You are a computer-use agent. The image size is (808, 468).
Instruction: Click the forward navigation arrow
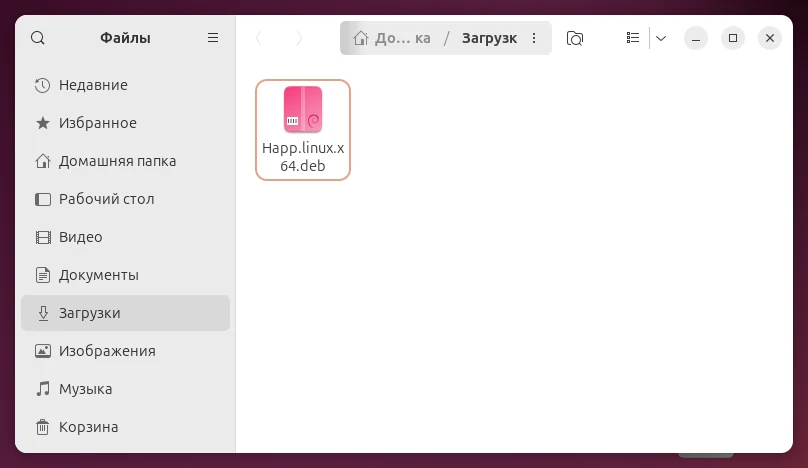299,38
